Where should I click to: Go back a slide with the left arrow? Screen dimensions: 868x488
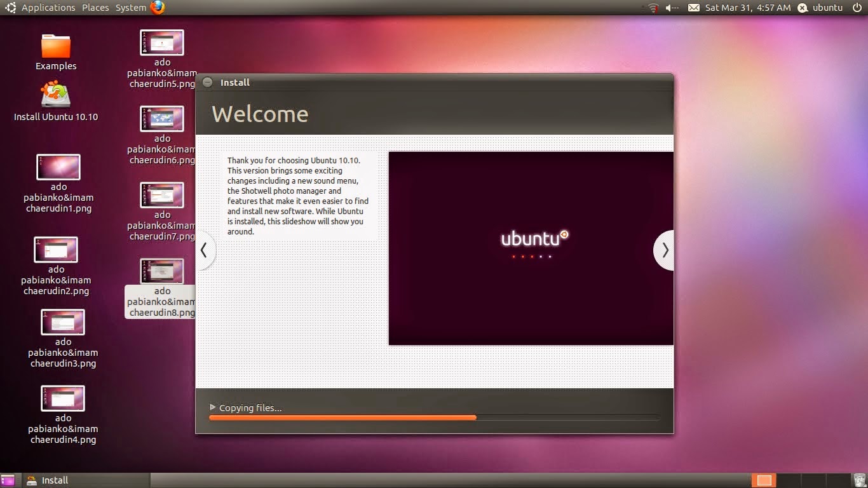pos(205,250)
